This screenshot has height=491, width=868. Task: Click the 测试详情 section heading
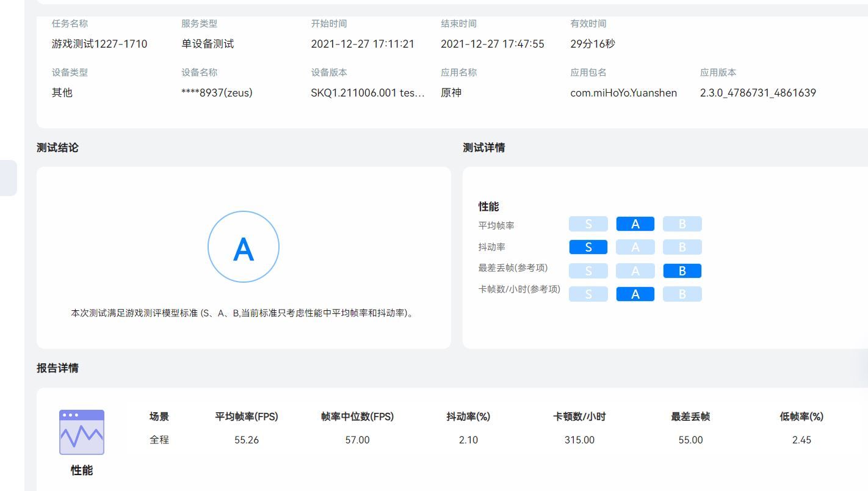point(484,148)
